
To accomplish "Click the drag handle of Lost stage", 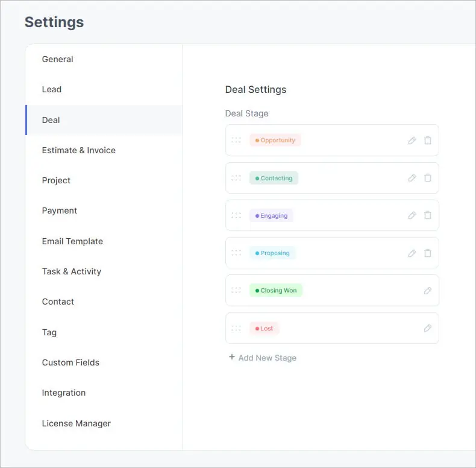I will click(x=236, y=328).
